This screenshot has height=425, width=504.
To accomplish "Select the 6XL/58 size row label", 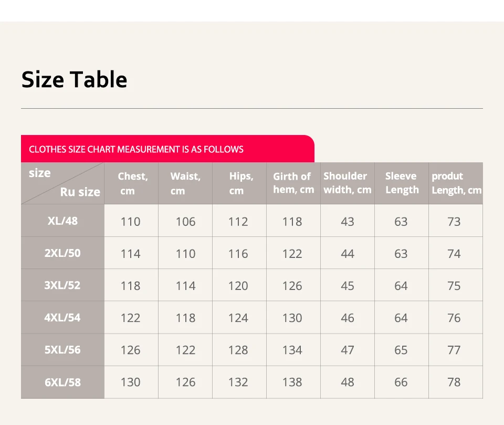I will (62, 382).
